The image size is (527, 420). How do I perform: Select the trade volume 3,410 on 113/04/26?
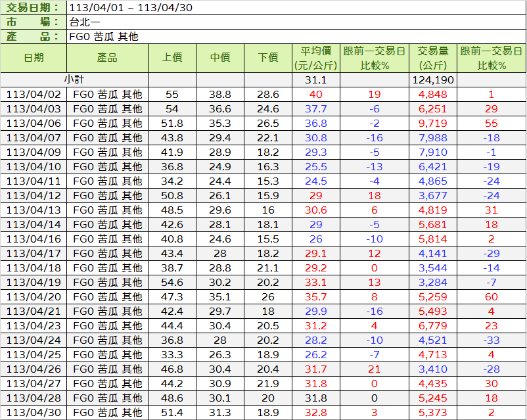[432, 369]
